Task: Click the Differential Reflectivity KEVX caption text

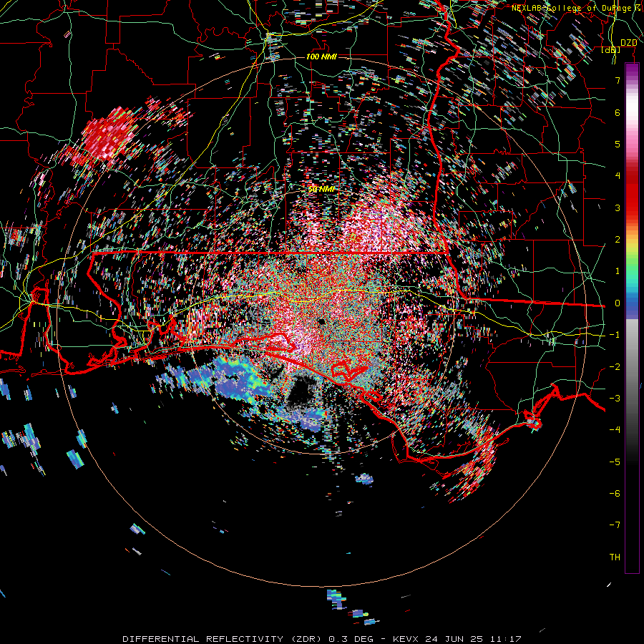Action: 322,639
